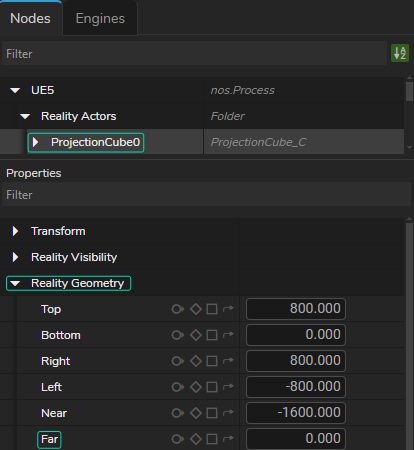The image size is (414, 450).
Task: Click the circle pin icon in Near row
Action: click(178, 413)
